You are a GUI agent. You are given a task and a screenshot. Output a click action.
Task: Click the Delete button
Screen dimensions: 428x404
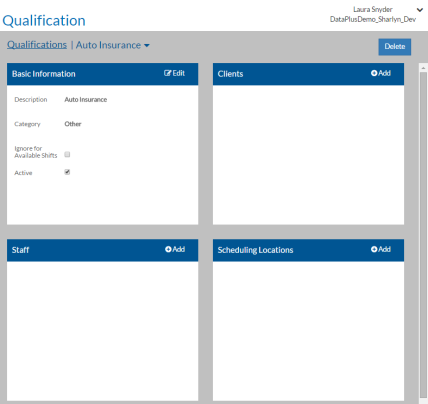(x=395, y=47)
